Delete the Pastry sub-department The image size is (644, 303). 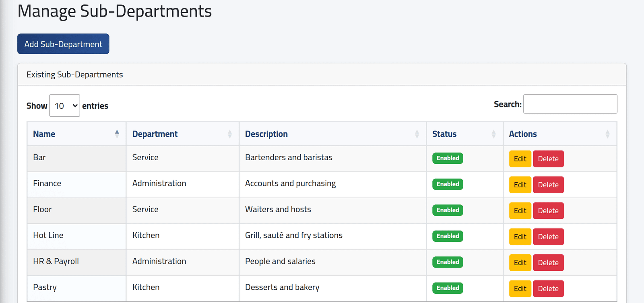pos(548,289)
